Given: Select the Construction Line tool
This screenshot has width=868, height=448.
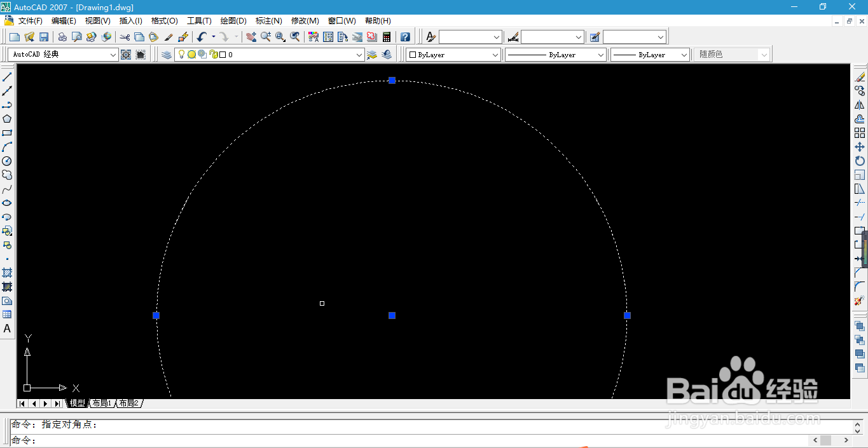Looking at the screenshot, I should pyautogui.click(x=7, y=91).
